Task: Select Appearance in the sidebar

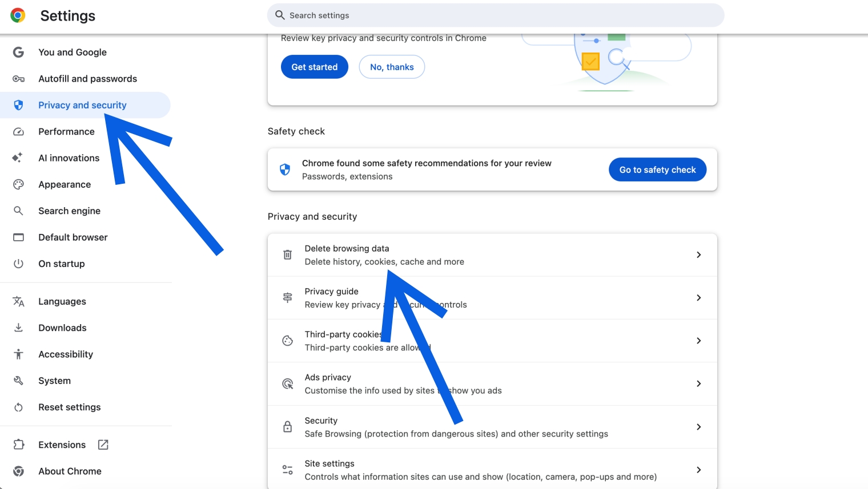Action: tap(65, 184)
